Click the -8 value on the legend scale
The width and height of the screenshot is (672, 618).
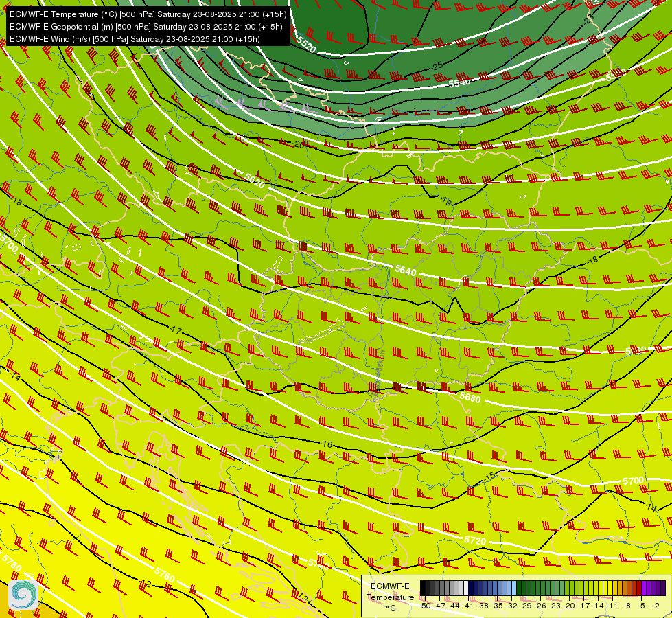pos(628,606)
